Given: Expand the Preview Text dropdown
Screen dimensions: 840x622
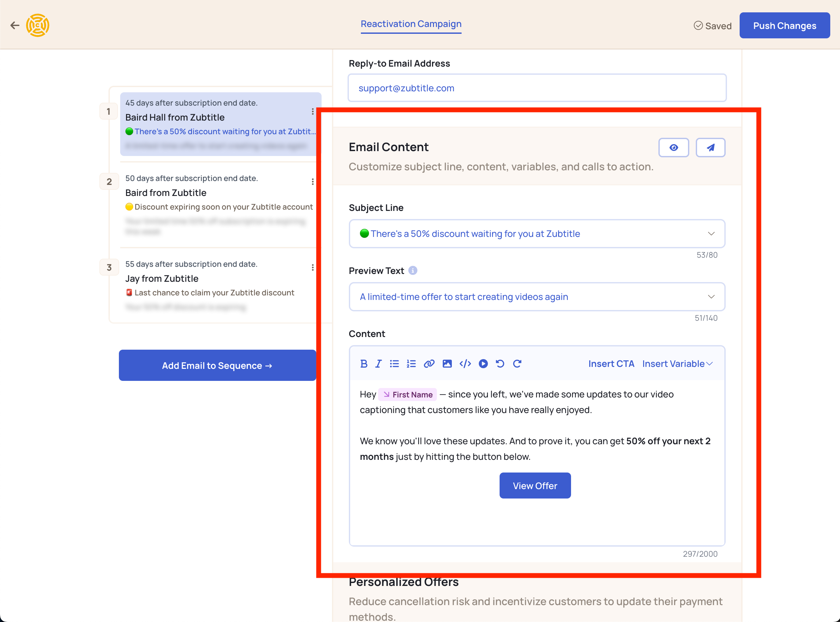Looking at the screenshot, I should [x=711, y=297].
